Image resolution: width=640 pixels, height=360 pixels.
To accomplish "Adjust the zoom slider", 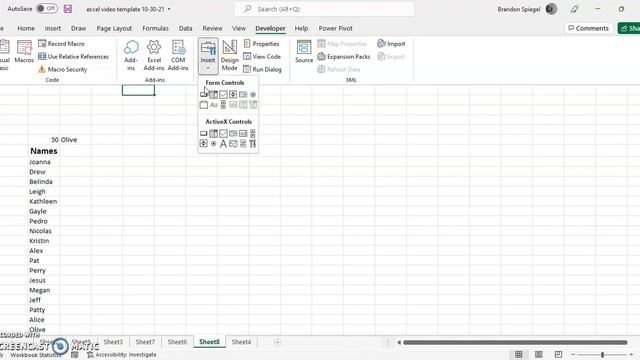I will [602, 355].
